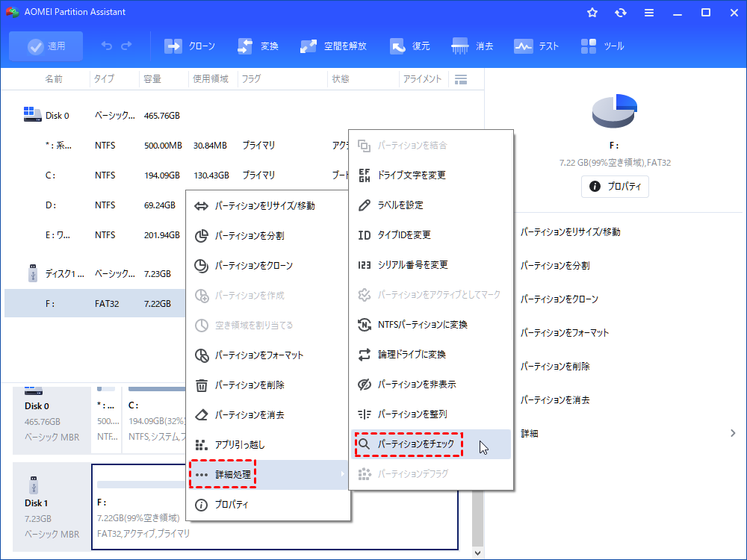Image resolution: width=747 pixels, height=560 pixels.
Task: Select the F: FAT32 partition row
Action: click(96, 304)
